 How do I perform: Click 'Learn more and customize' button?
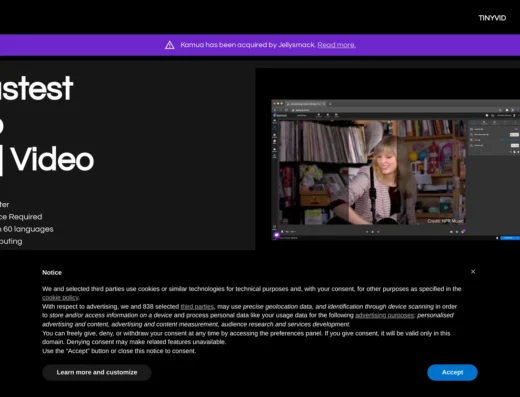point(97,372)
